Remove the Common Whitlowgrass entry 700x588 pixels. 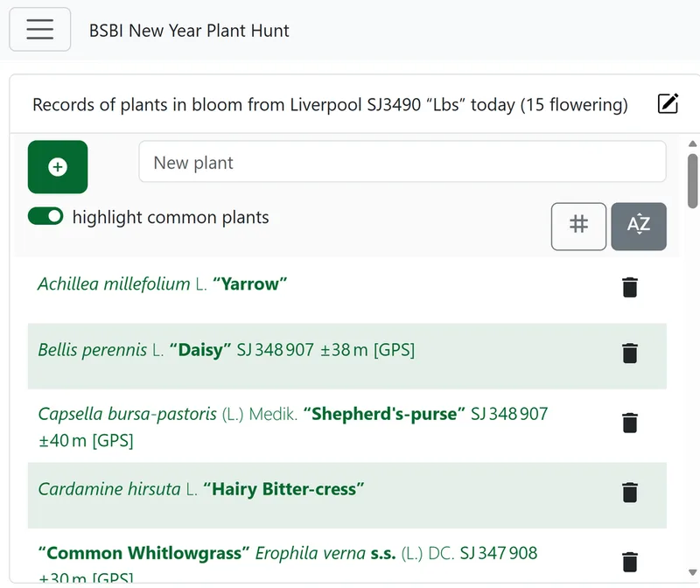[630, 562]
